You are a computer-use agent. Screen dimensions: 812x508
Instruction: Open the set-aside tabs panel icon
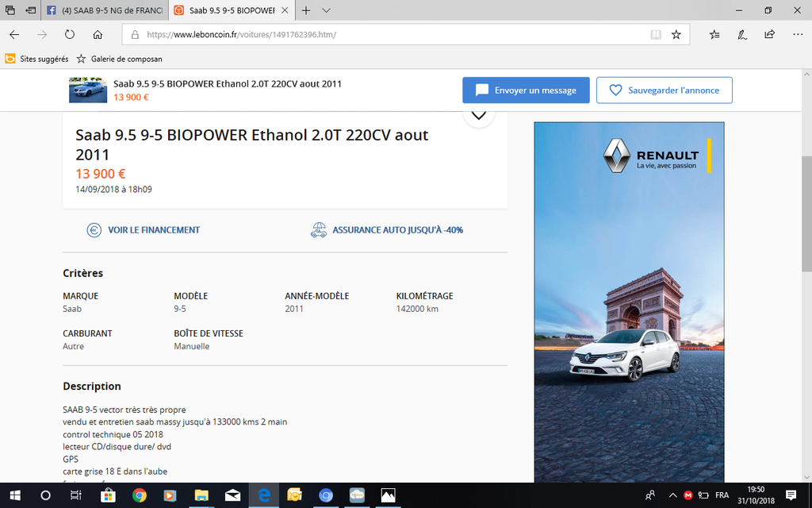click(x=10, y=10)
